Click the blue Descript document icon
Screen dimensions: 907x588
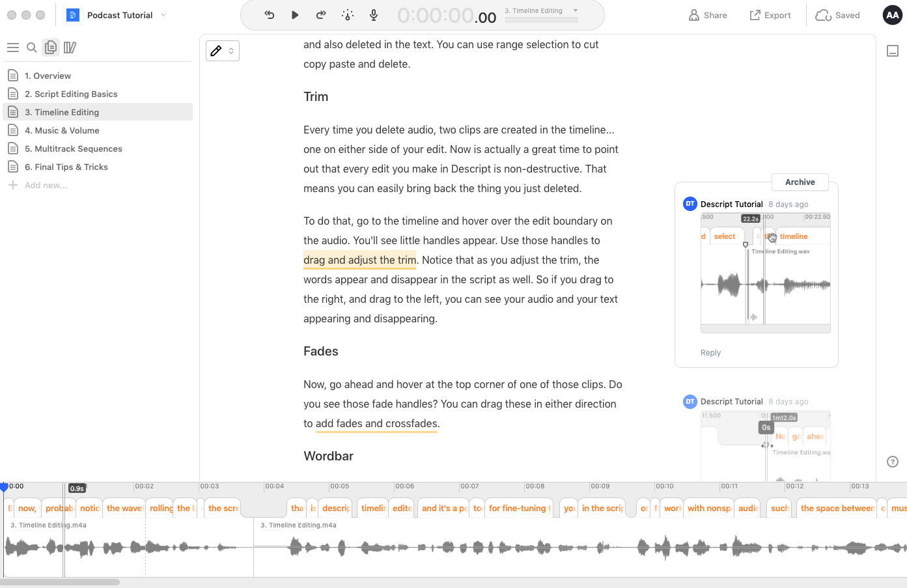[73, 15]
